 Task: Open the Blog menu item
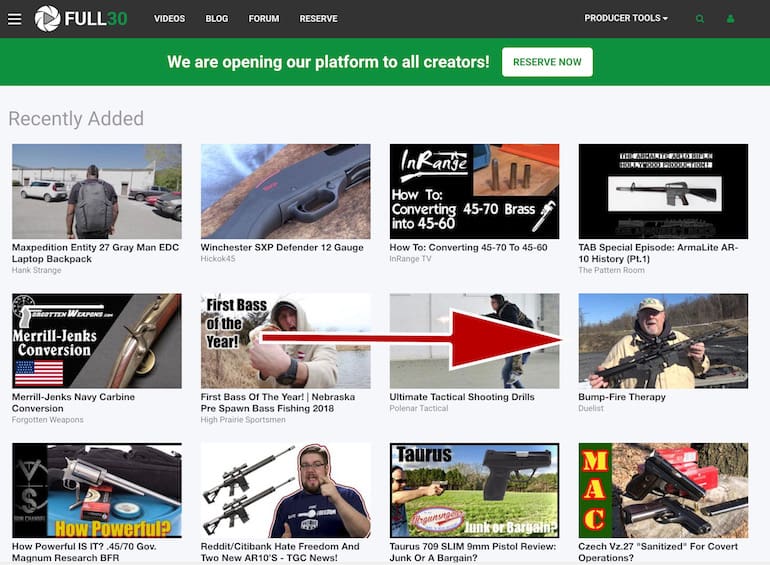[x=216, y=19]
